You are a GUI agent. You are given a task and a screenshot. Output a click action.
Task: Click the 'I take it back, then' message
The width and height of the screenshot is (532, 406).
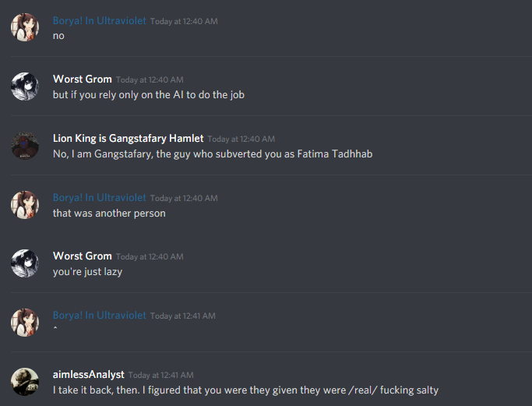(245, 390)
